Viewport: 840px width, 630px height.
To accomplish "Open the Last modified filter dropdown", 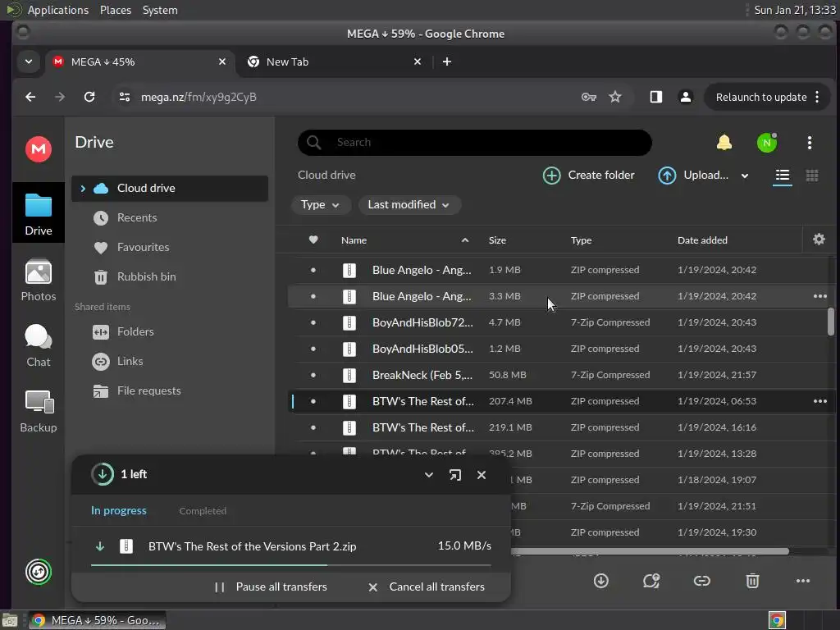I will coord(409,204).
